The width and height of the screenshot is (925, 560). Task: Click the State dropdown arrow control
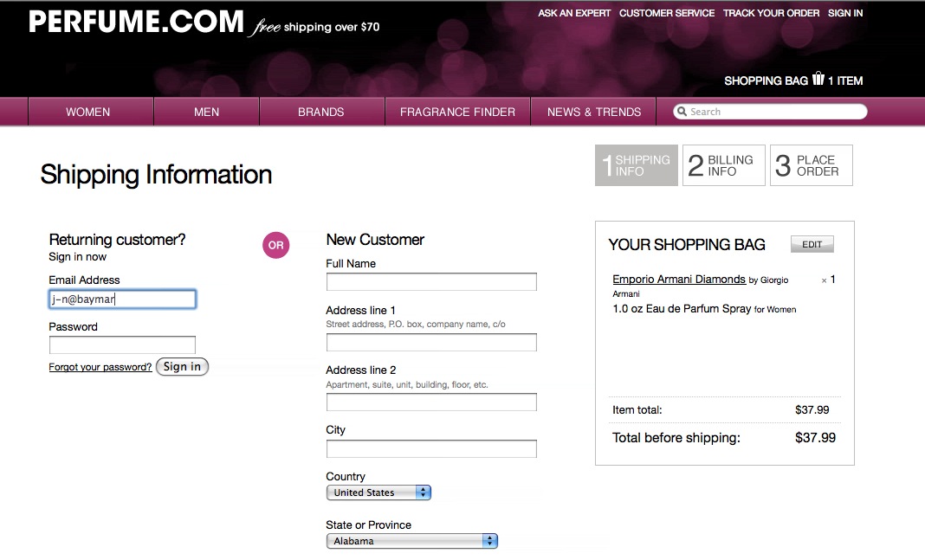pyautogui.click(x=491, y=540)
